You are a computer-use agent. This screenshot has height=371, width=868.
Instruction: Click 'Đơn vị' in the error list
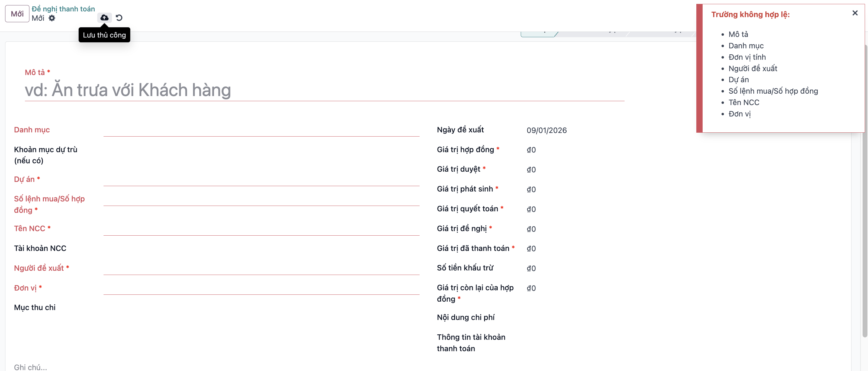coord(740,114)
